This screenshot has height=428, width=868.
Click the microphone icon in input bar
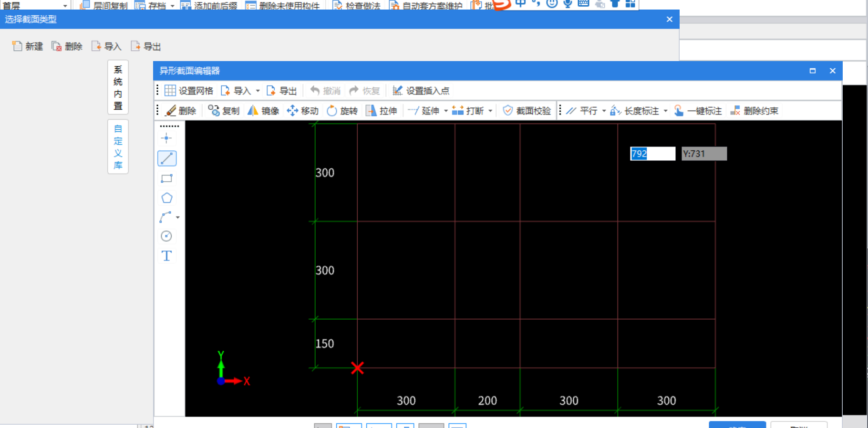(568, 3)
